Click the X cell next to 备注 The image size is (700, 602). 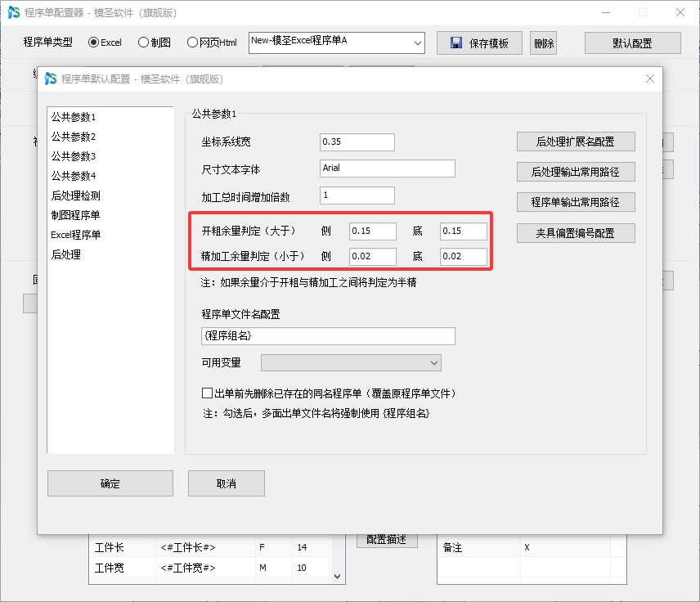(565, 547)
